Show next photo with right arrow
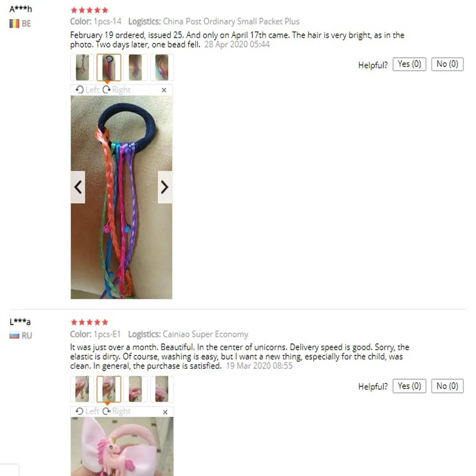Viewport: 476px width, 476px height. pyautogui.click(x=165, y=187)
